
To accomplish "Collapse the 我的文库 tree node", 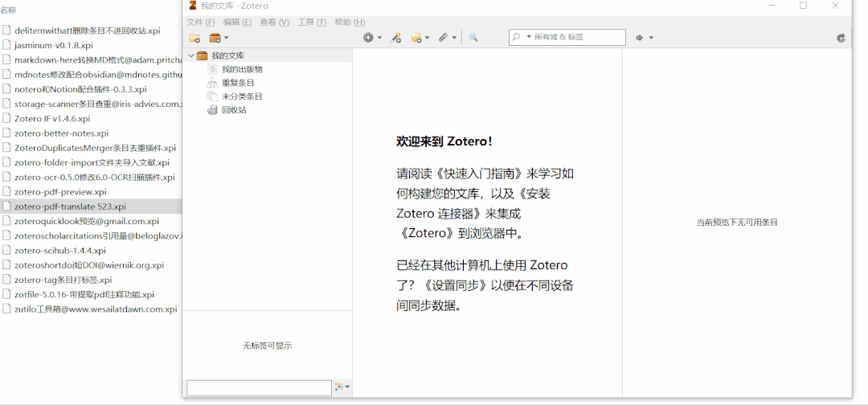I will 191,55.
